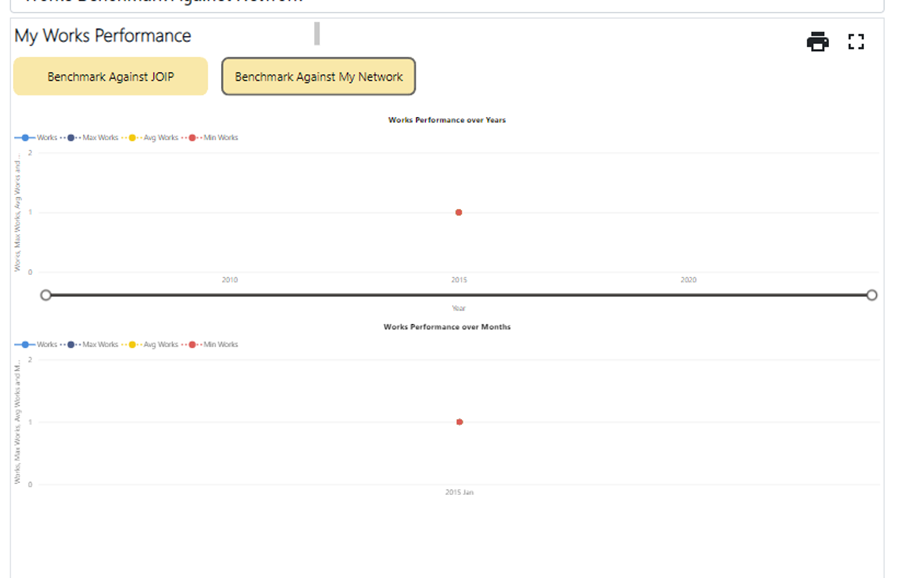The image size is (900, 578).
Task: Click the red data point in the yearly chart
Action: pyautogui.click(x=459, y=212)
